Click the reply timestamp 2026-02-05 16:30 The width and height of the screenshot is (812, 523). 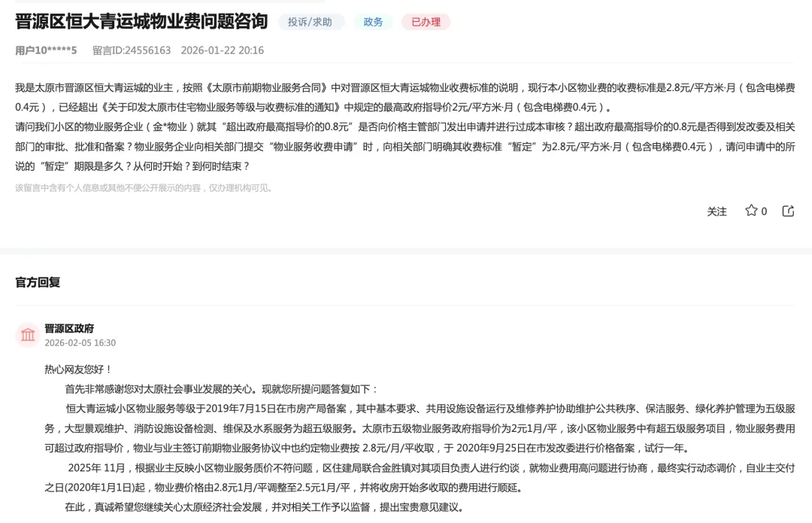coord(80,342)
